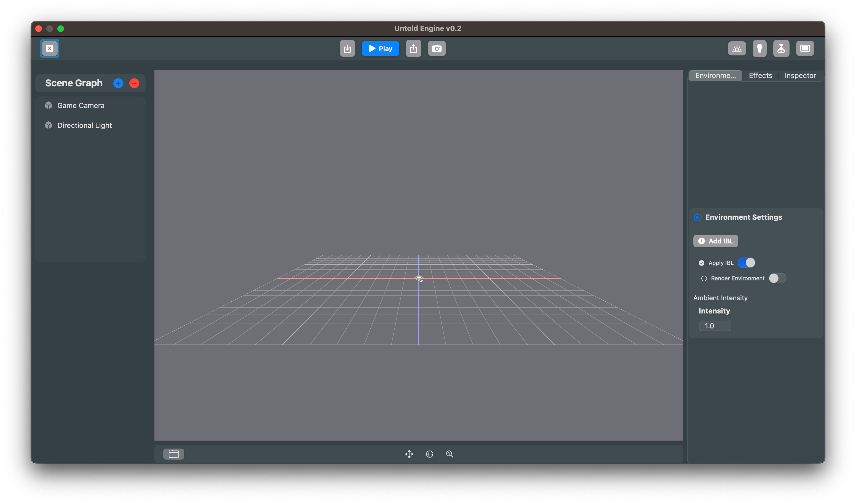This screenshot has height=504, width=856.
Task: Select Directional Light in the Scene Graph
Action: (x=84, y=125)
